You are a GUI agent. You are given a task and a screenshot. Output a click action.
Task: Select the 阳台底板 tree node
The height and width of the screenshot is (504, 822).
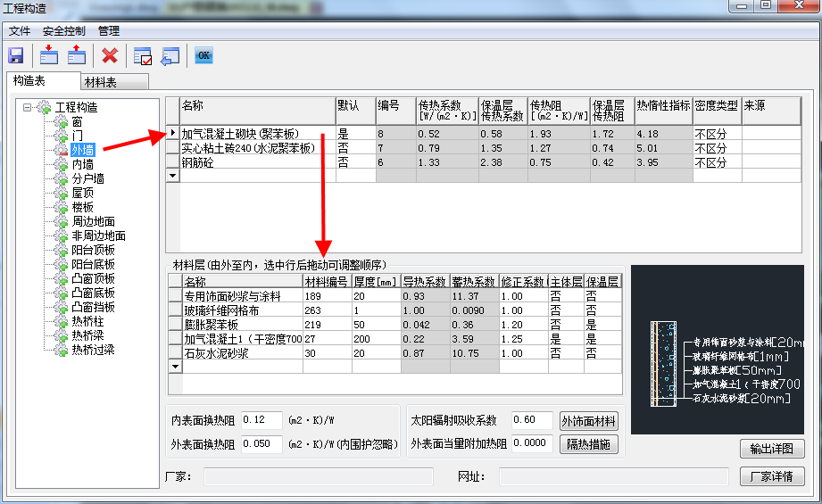point(94,264)
